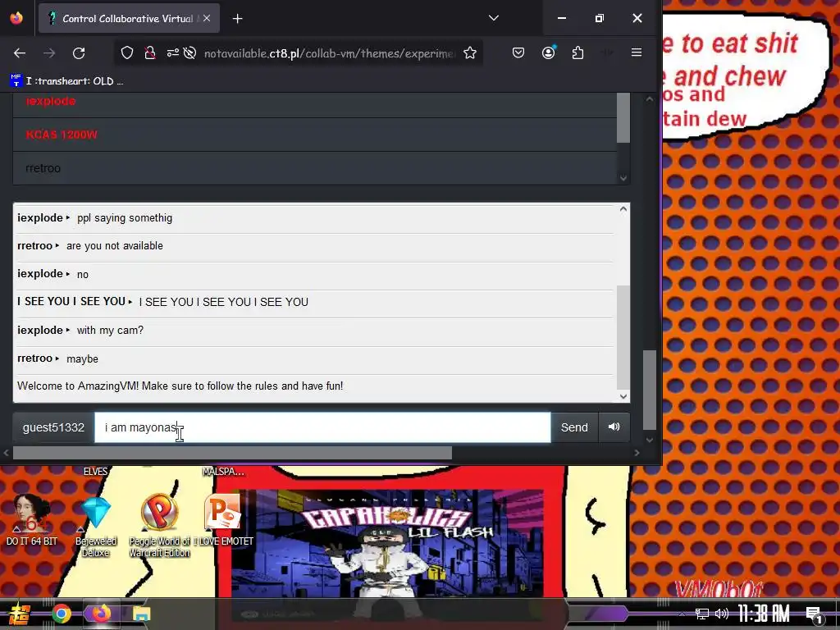
Task: Go back to the previous page
Action: (20, 53)
